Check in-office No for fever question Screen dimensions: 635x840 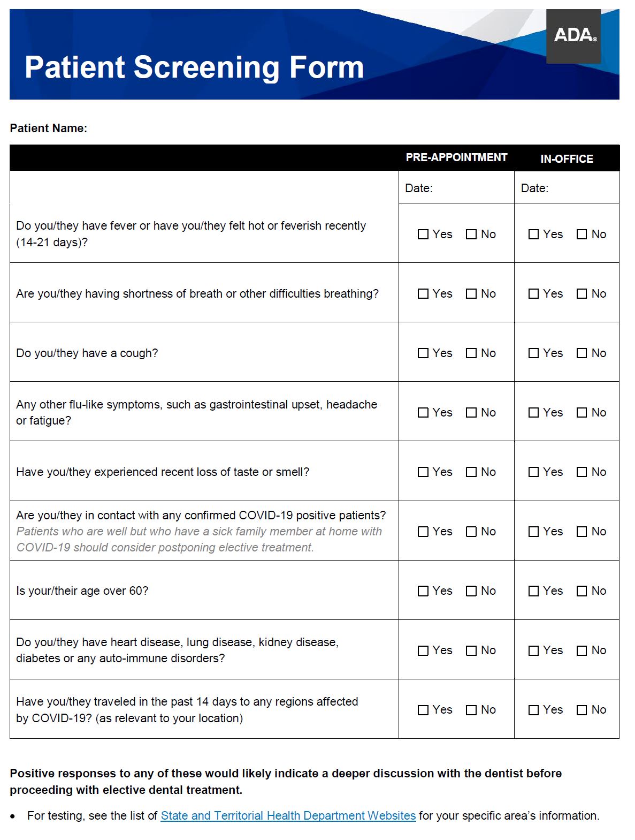[x=582, y=234]
